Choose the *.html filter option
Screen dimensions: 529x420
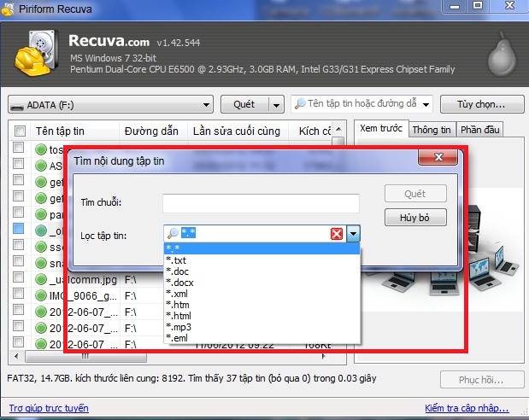[x=262, y=316]
